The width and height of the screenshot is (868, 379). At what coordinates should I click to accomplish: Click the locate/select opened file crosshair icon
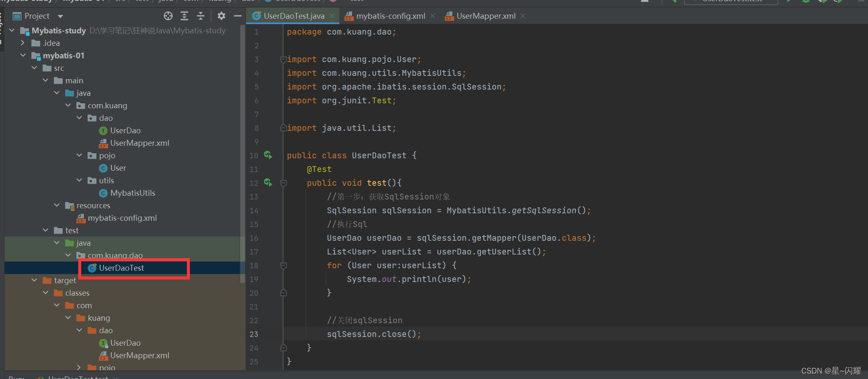coord(168,16)
